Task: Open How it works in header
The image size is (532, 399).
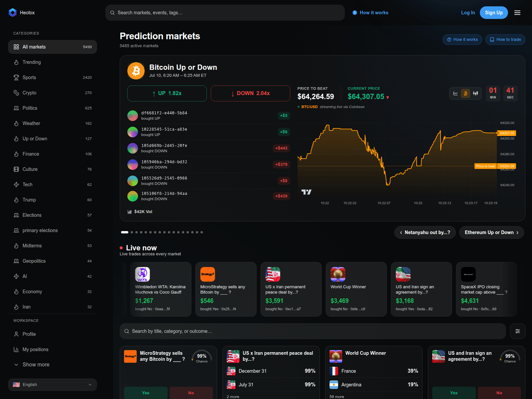Action: point(370,13)
